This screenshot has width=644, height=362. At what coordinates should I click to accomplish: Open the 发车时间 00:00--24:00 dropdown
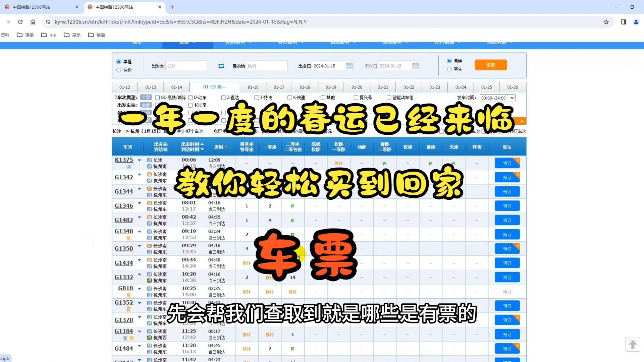[x=497, y=98]
